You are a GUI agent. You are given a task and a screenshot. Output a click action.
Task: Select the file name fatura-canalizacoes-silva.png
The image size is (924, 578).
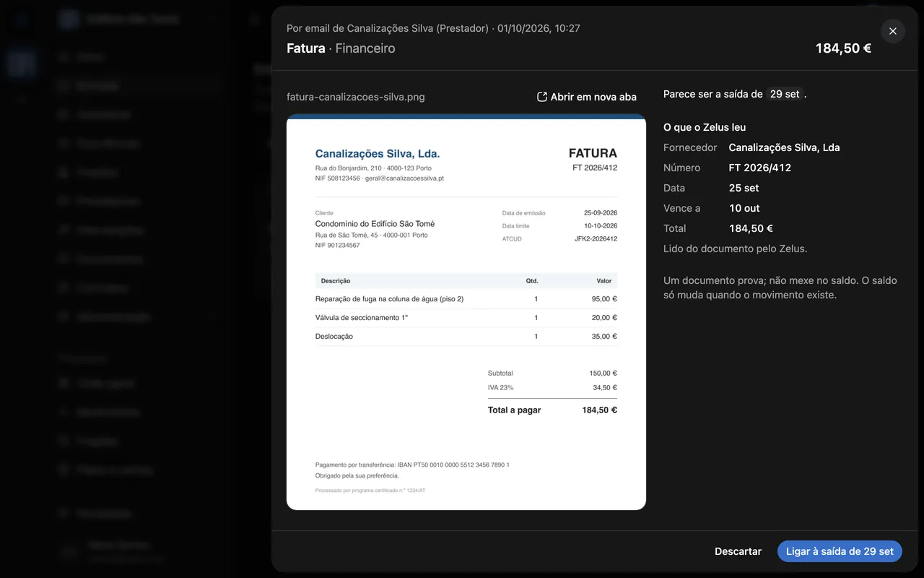[x=356, y=97]
